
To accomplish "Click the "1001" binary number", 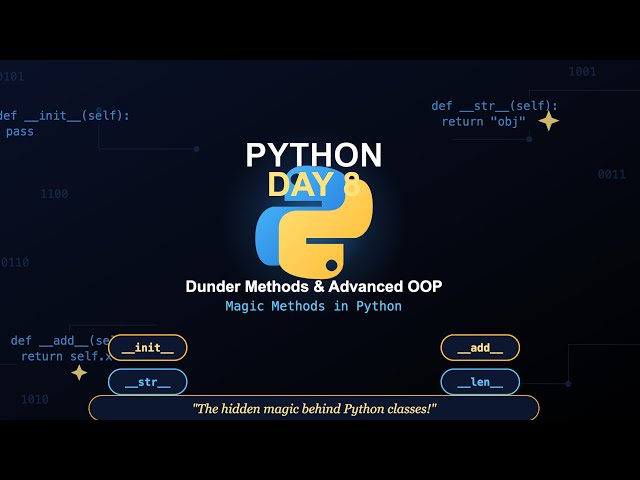I will point(582,72).
